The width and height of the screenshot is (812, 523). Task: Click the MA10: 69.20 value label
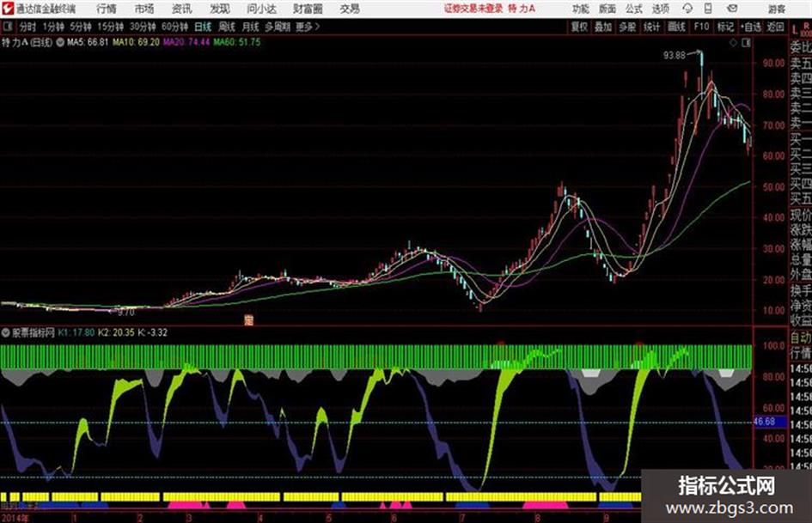click(137, 42)
